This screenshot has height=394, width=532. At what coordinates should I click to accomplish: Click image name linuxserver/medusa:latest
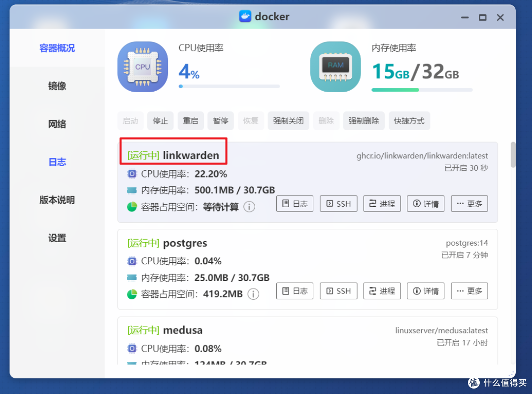(x=441, y=330)
